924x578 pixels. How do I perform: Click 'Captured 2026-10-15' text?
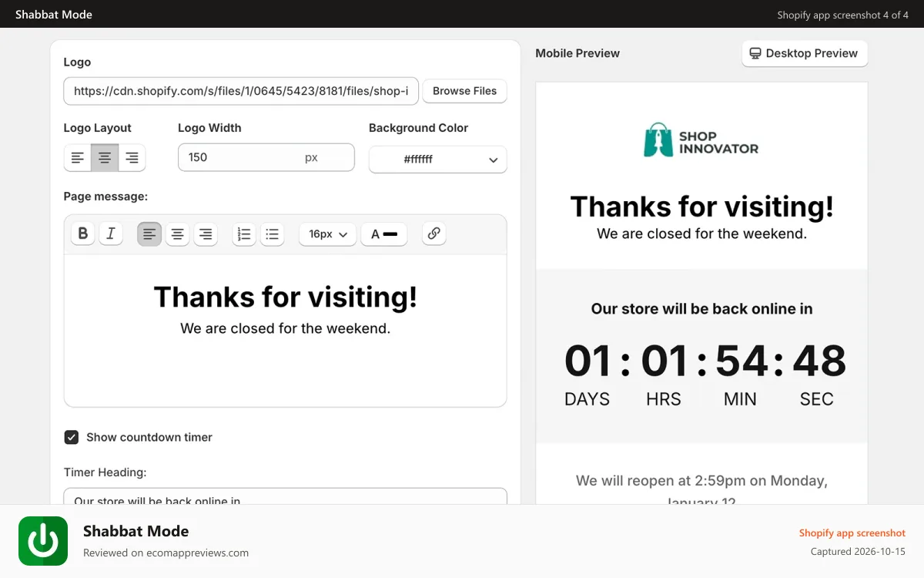(x=858, y=552)
